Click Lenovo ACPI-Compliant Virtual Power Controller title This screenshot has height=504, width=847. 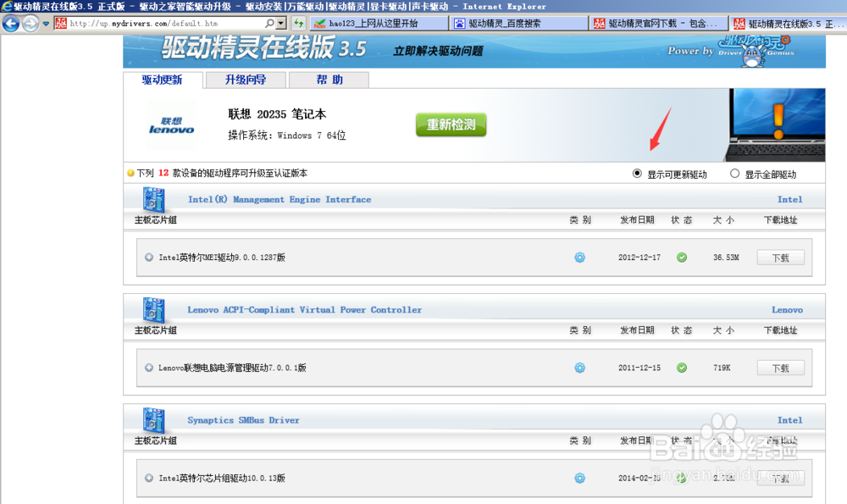tap(305, 309)
